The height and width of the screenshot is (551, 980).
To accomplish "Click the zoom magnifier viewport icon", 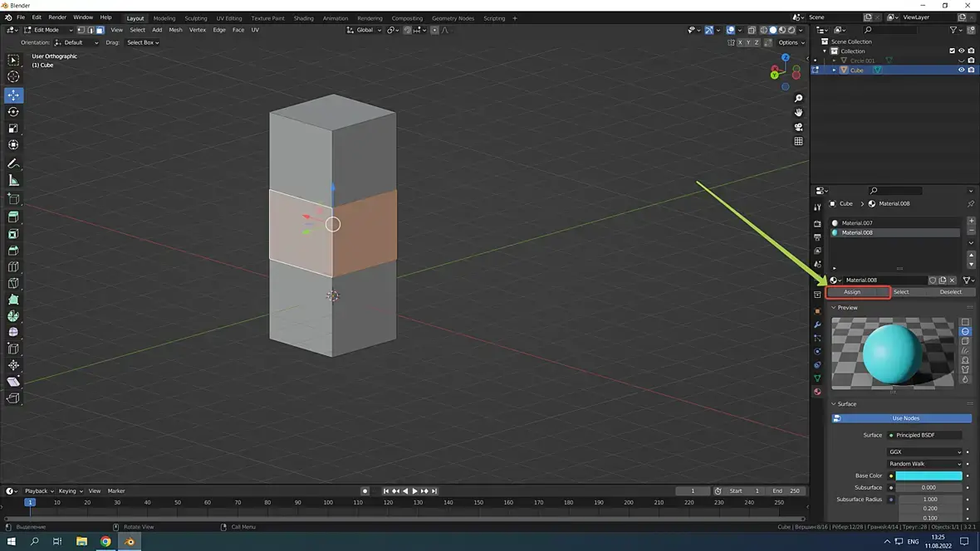I will coord(798,99).
